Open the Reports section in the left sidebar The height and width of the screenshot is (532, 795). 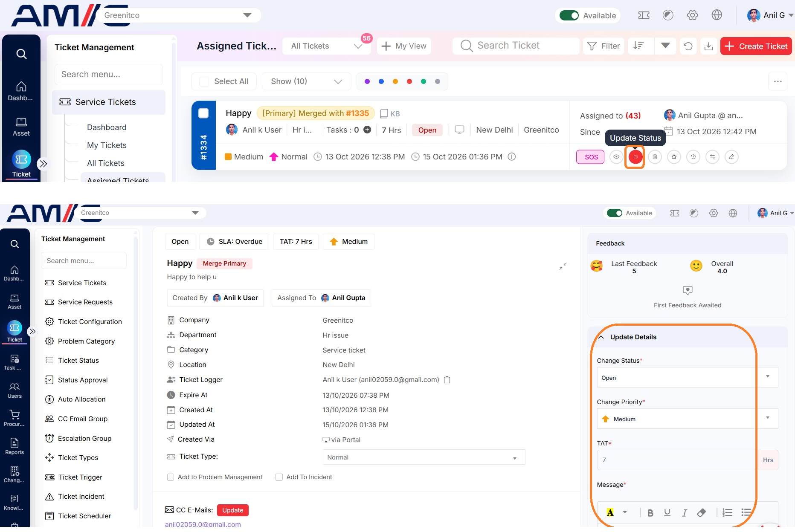pyautogui.click(x=15, y=446)
